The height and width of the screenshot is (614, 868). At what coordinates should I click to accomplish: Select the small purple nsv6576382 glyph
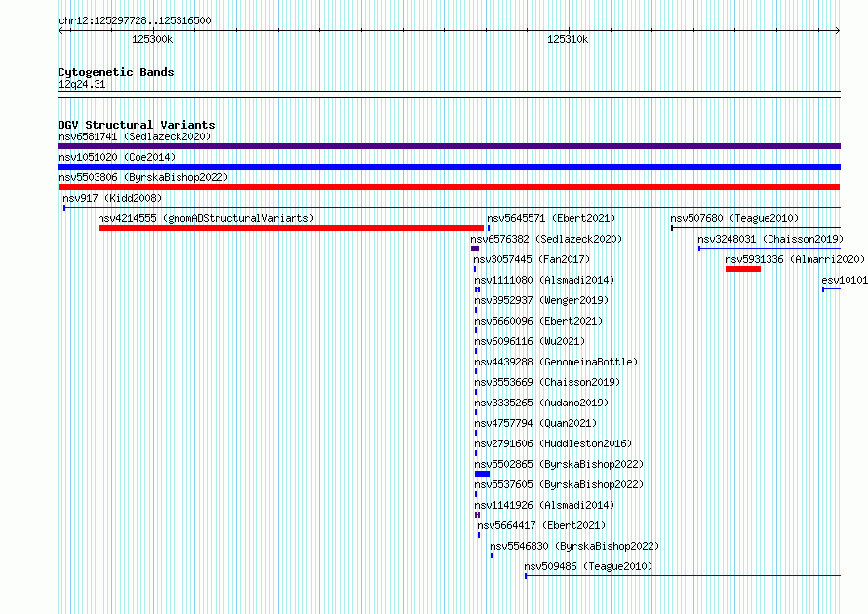(x=475, y=249)
